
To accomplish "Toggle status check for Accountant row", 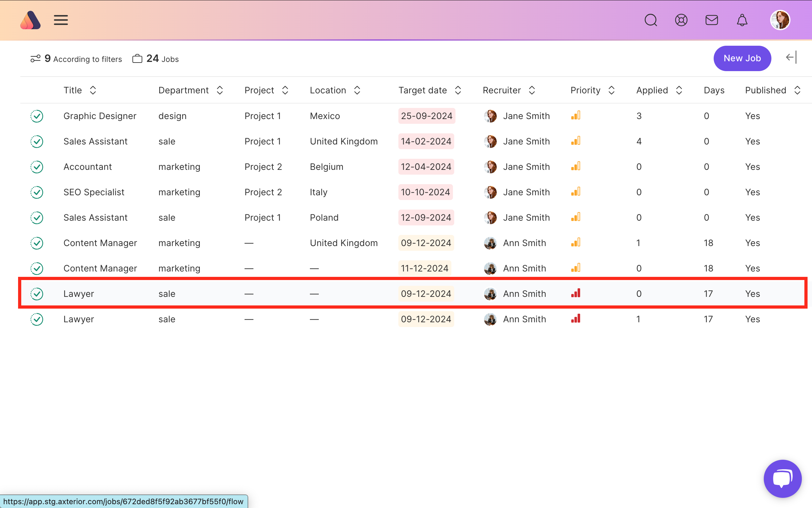I will point(37,167).
